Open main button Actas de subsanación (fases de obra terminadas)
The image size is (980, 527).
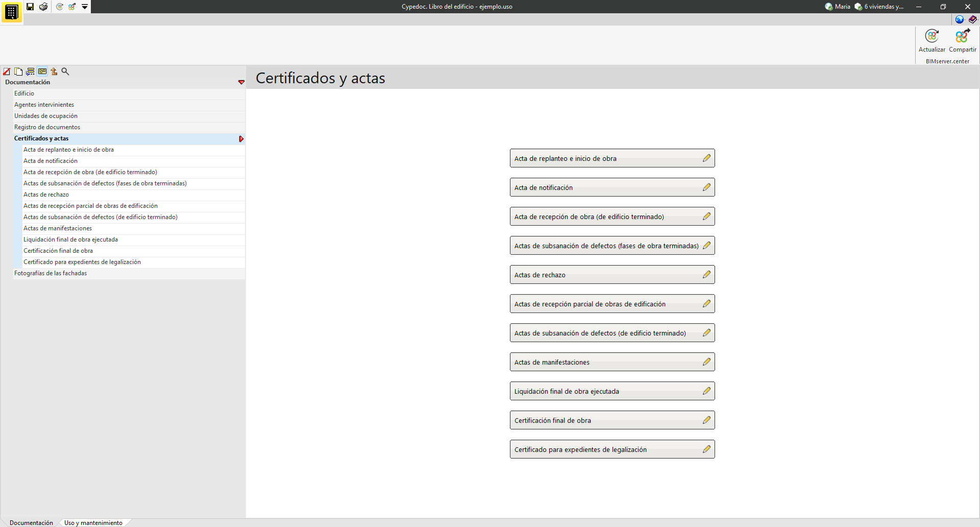pyautogui.click(x=612, y=246)
